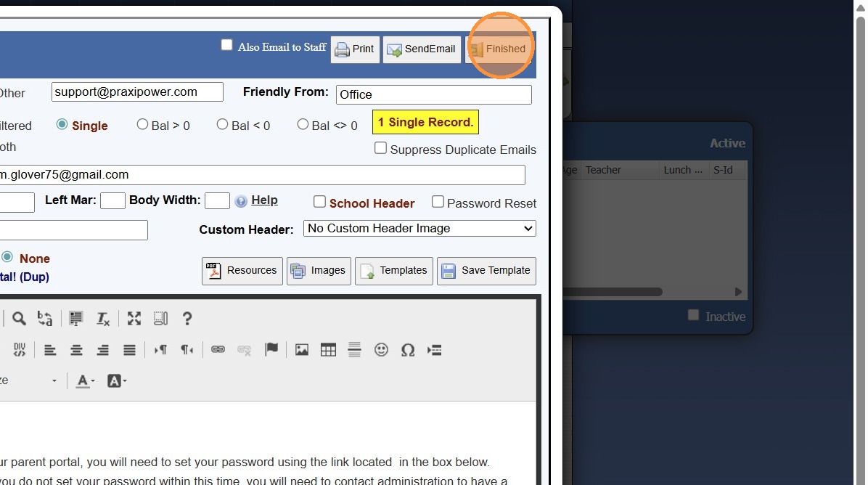Open Find in editor toolbar
The height and width of the screenshot is (485, 868).
[x=19, y=318]
